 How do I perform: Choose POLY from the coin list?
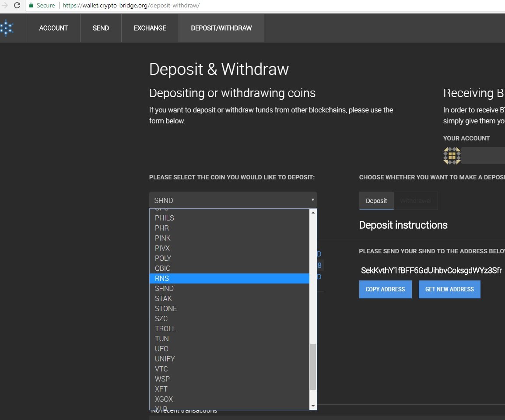(229, 258)
